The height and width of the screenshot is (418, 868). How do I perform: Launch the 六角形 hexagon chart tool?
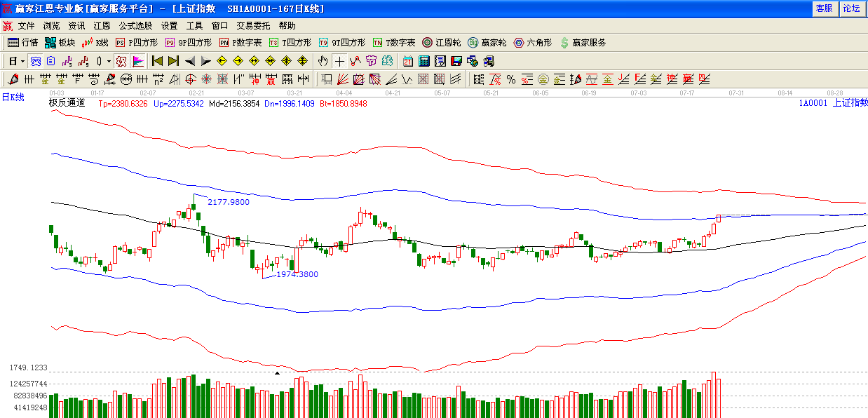pos(532,43)
